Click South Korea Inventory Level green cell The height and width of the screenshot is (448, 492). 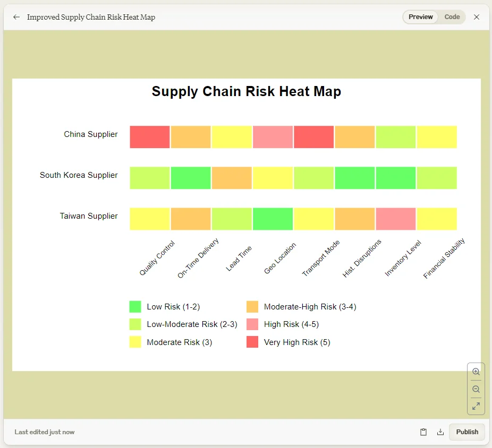click(396, 178)
